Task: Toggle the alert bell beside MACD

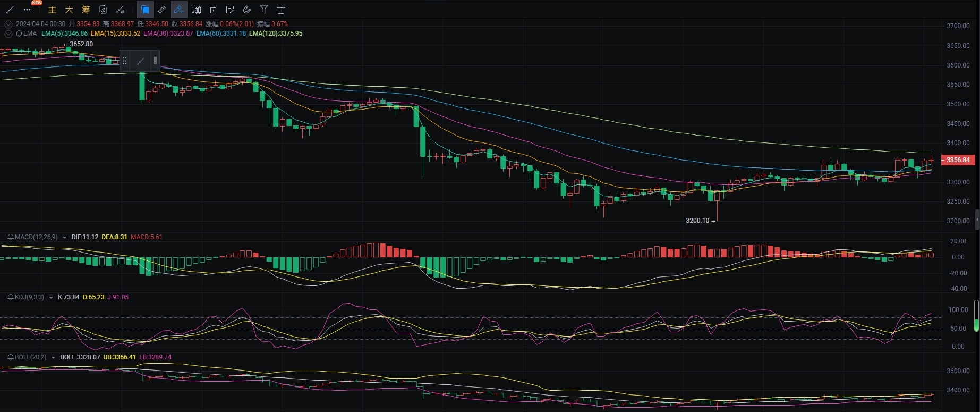Action: tap(10, 237)
